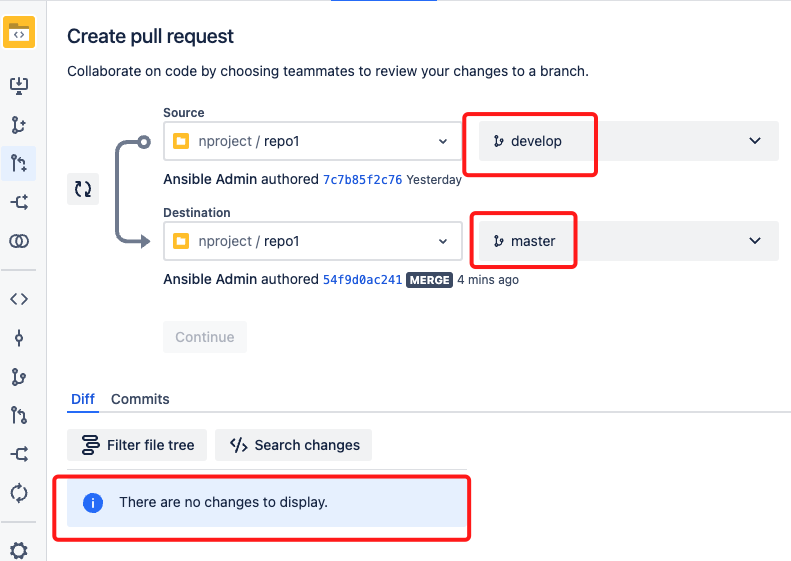This screenshot has height=561, width=791.
Task: Click the MERGE badge next to the commit
Action: coord(429,280)
